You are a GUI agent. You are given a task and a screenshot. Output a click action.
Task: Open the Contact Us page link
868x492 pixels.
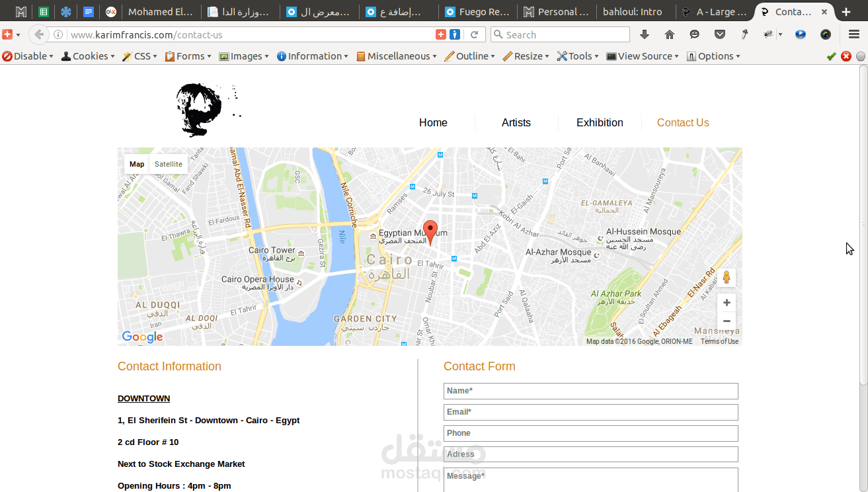(683, 122)
